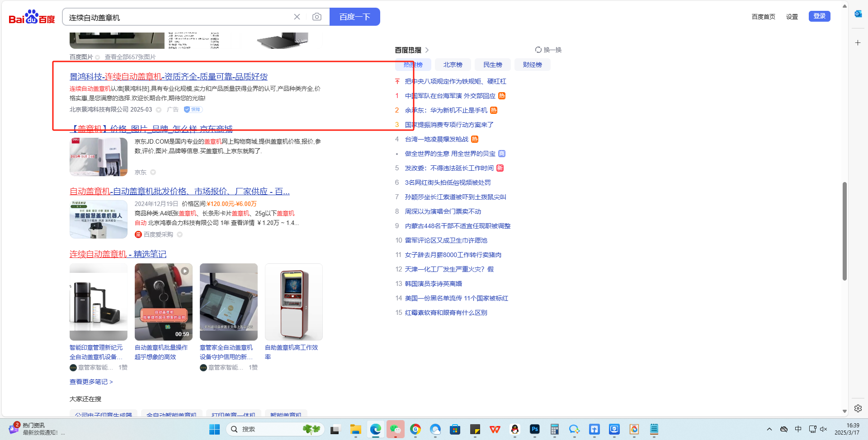The height and width of the screenshot is (440, 868).
Task: Open the 京东商城 盖章机 result thumbnail
Action: coord(99,157)
